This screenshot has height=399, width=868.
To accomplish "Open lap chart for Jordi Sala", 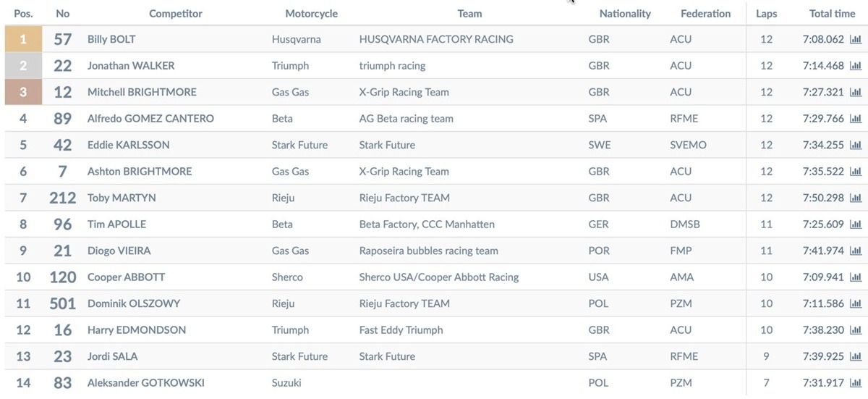I will 856,357.
